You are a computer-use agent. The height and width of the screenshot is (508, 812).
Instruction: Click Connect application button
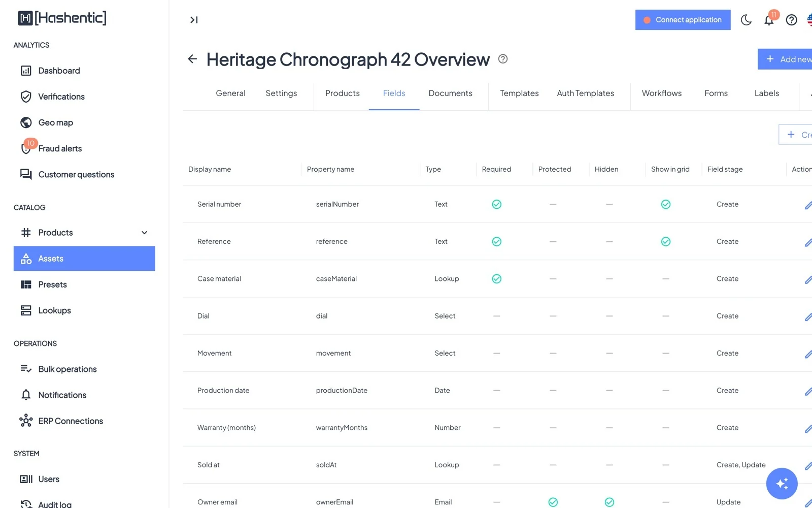pos(683,20)
